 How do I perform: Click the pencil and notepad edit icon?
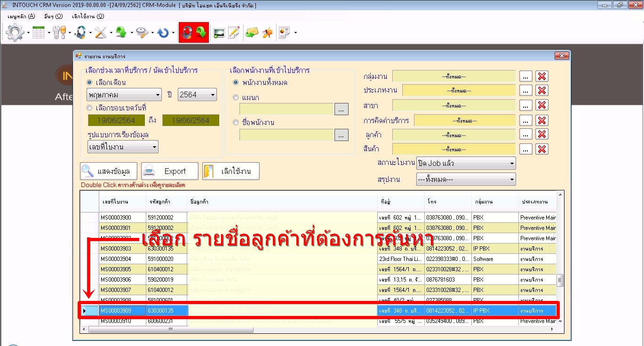[x=234, y=32]
